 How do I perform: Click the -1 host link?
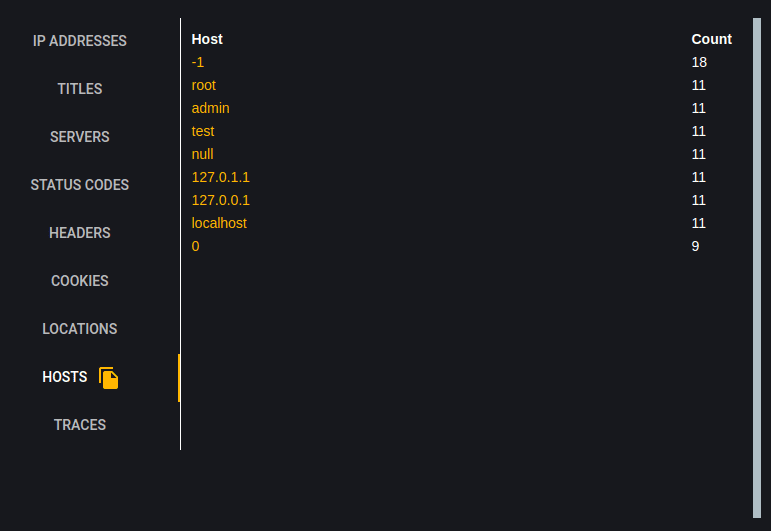198,62
